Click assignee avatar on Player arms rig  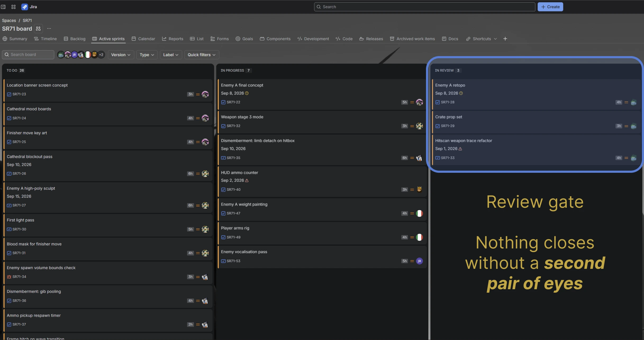point(419,237)
